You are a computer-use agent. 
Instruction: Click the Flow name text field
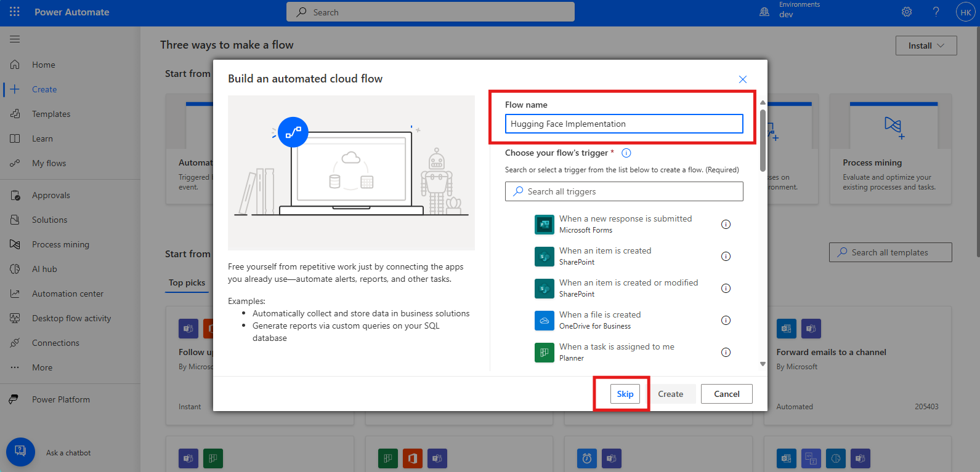coord(623,124)
